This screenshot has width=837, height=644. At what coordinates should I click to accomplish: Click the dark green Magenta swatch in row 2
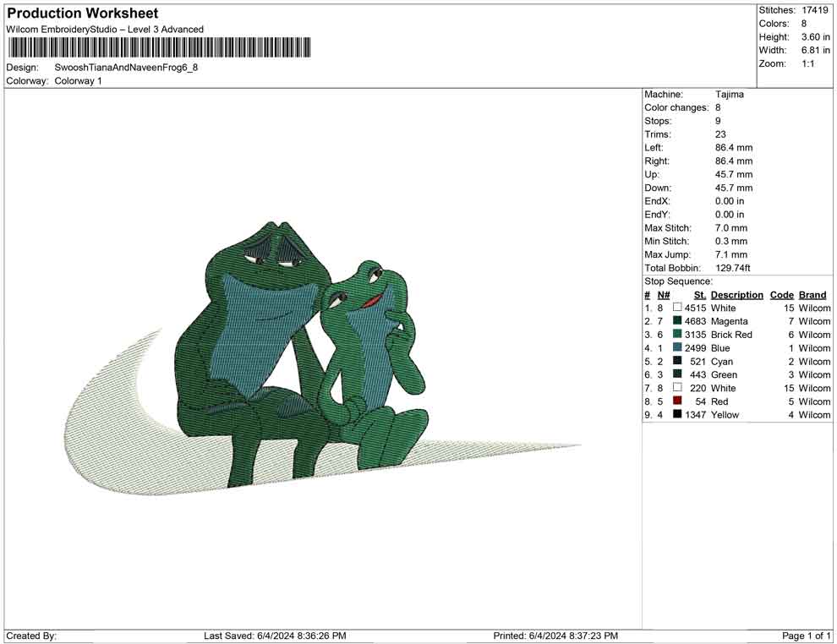tap(677, 320)
